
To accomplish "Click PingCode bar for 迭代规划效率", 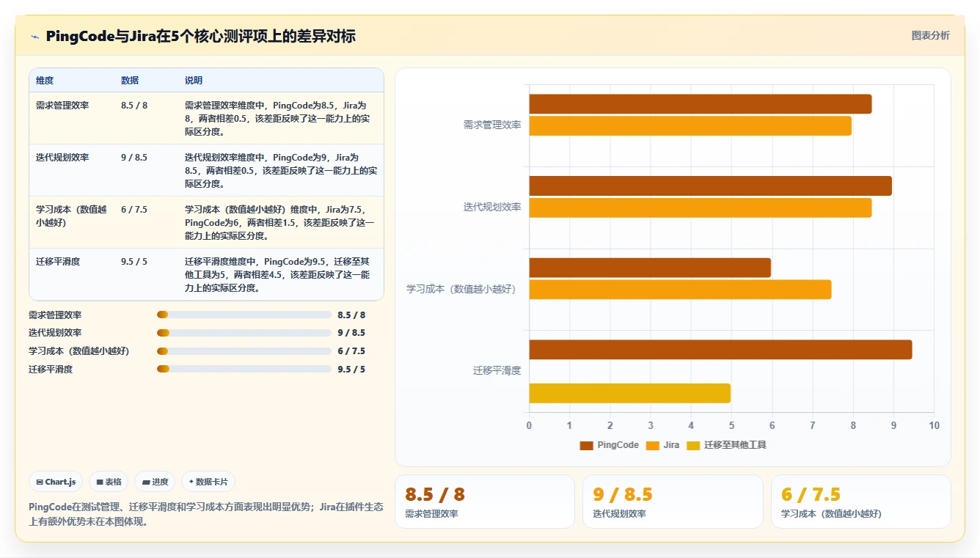I will click(x=711, y=186).
